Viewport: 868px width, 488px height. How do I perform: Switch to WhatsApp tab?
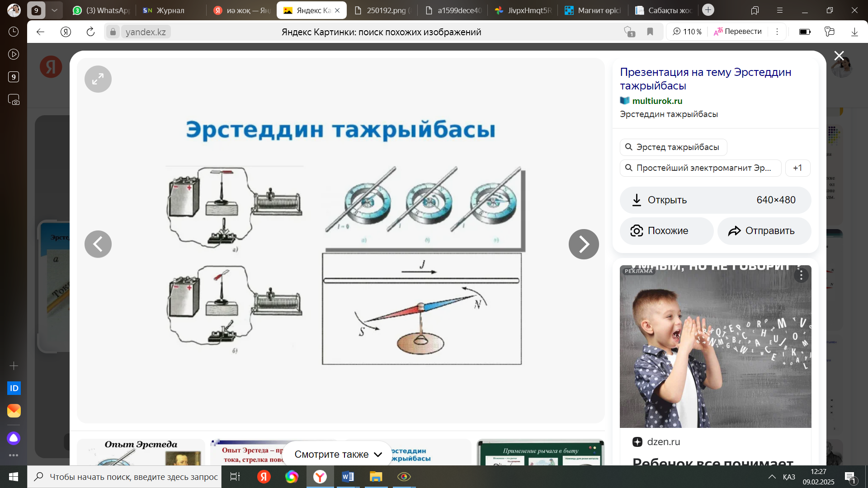click(102, 10)
